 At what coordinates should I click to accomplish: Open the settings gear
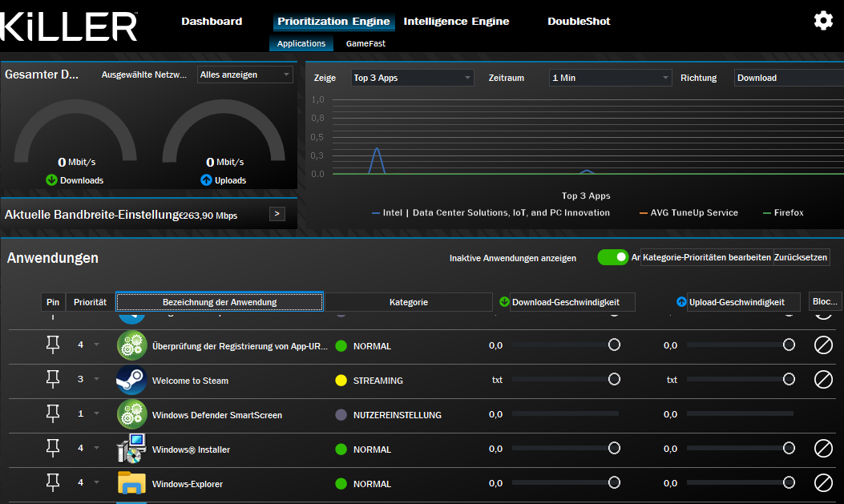click(823, 20)
